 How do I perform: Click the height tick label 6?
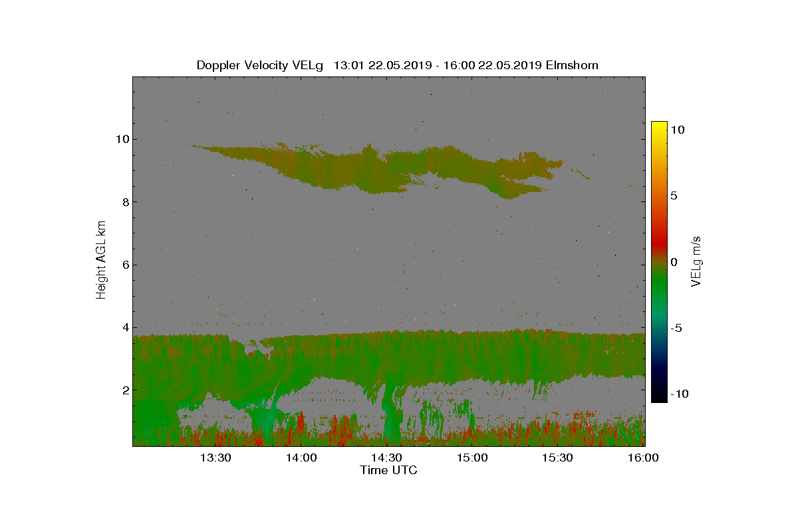[124, 265]
